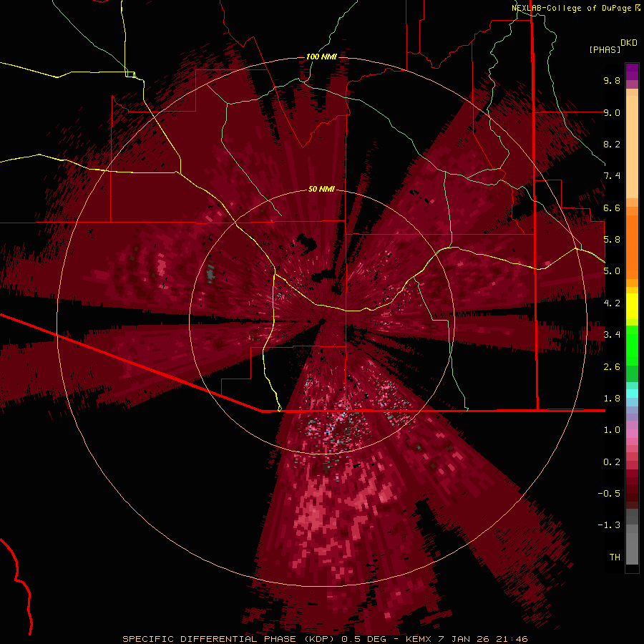Click the 5.0 value on the color scale
This screenshot has width=644, height=644.
(612, 271)
